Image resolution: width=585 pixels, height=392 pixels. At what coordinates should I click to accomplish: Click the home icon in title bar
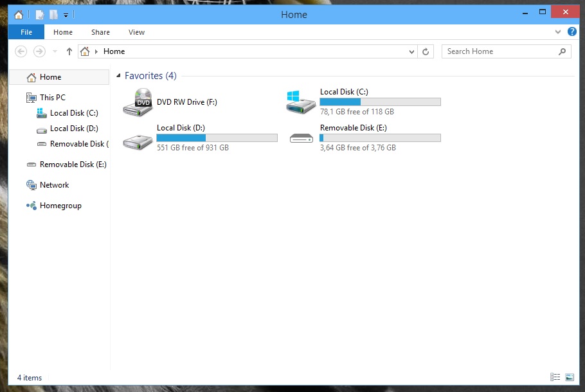click(x=18, y=15)
